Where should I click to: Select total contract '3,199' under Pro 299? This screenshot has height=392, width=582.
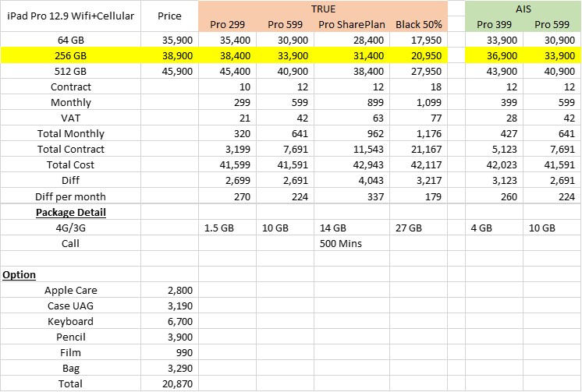click(x=227, y=149)
